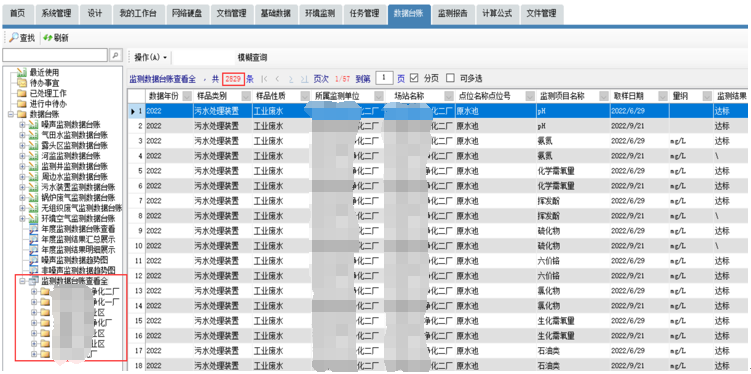Open filter dropdown for 取样日期 column
The height and width of the screenshot is (374, 751).
pos(663,96)
